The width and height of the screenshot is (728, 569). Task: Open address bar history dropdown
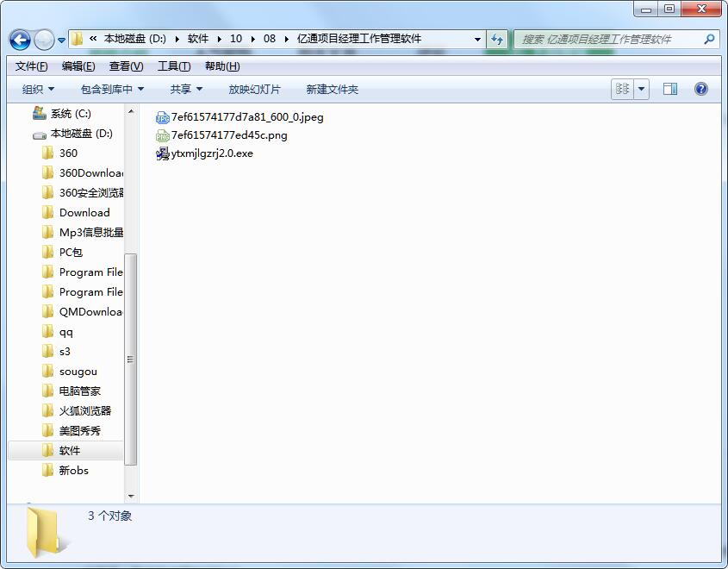477,39
